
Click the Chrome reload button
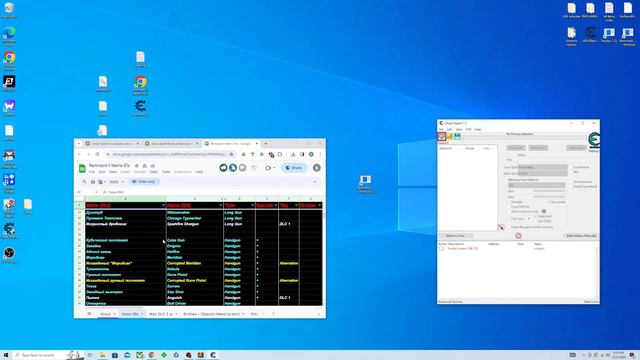[97, 154]
